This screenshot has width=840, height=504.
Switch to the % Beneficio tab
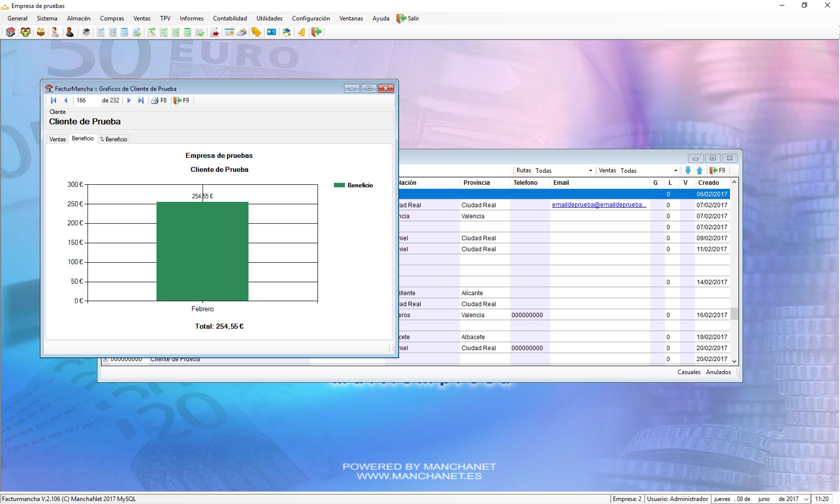[x=113, y=139]
